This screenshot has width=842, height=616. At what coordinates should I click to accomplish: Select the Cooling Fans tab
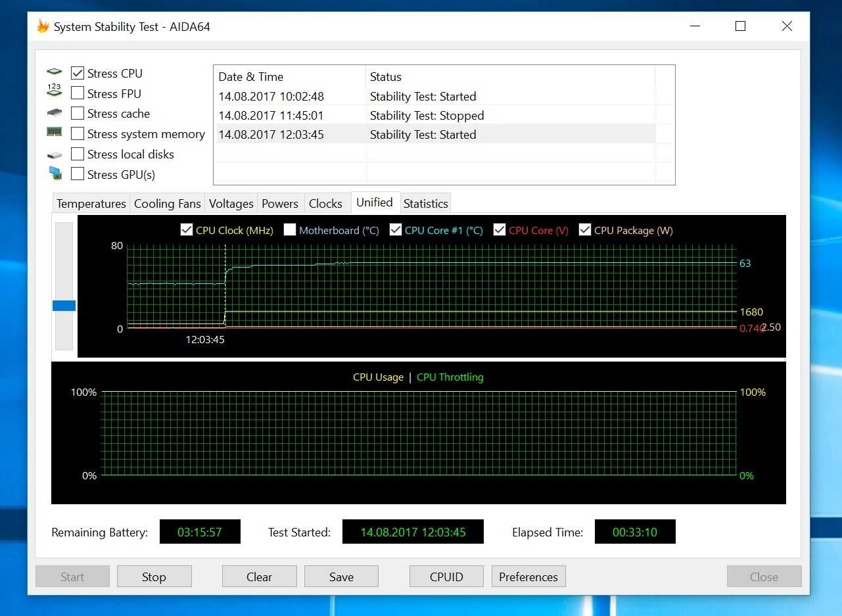click(x=167, y=204)
